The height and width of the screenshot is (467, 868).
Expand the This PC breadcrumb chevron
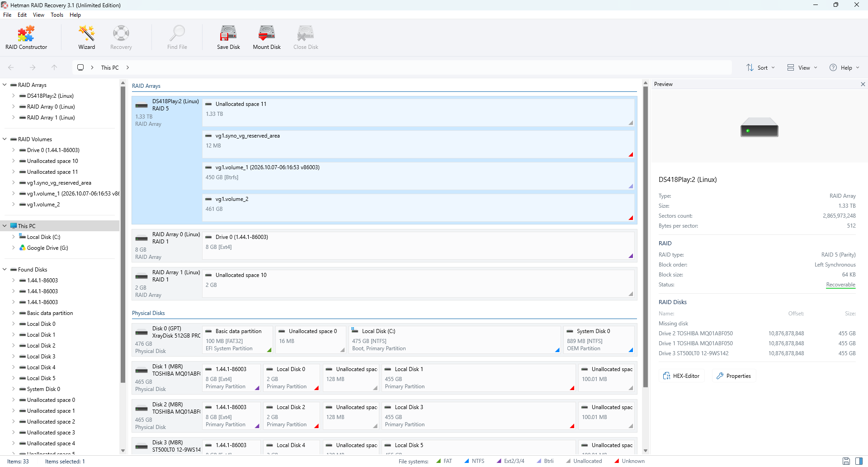128,67
